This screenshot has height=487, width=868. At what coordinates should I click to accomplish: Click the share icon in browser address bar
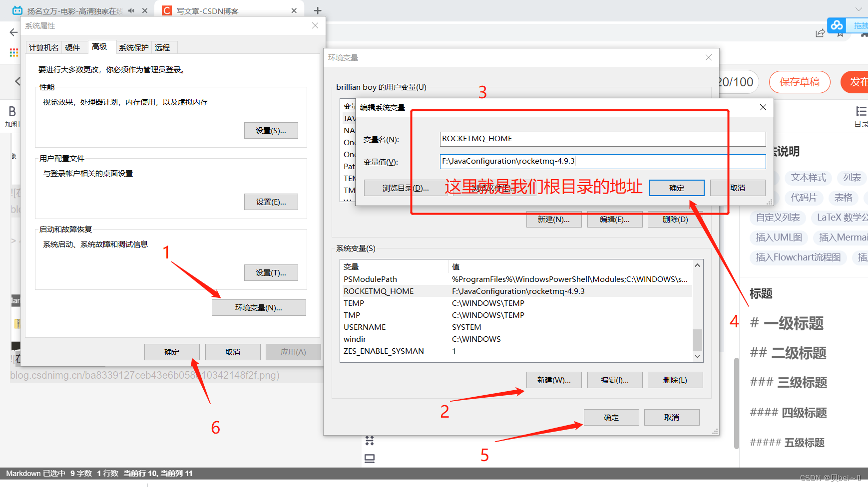pyautogui.click(x=820, y=33)
